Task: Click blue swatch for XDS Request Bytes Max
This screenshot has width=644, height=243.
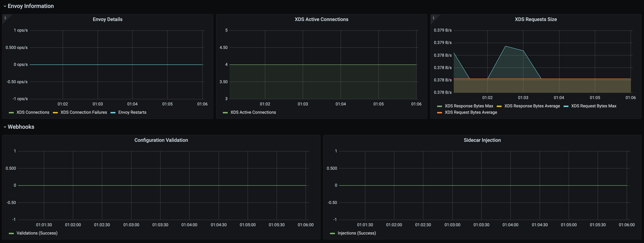Action: coord(566,106)
